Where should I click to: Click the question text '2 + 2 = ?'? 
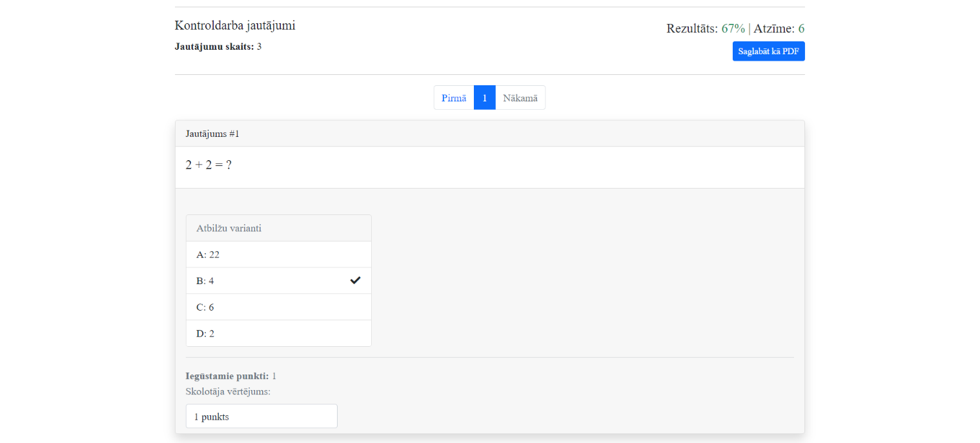(x=209, y=165)
